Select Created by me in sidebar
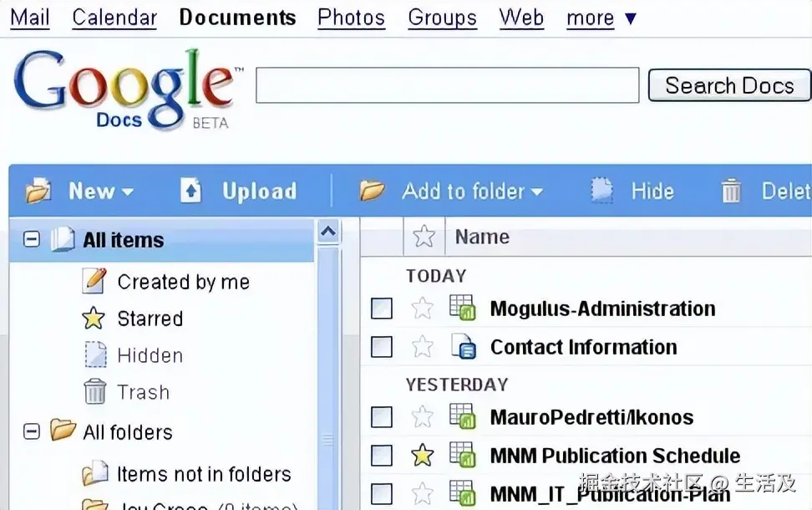Image resolution: width=812 pixels, height=510 pixels. coord(183,282)
